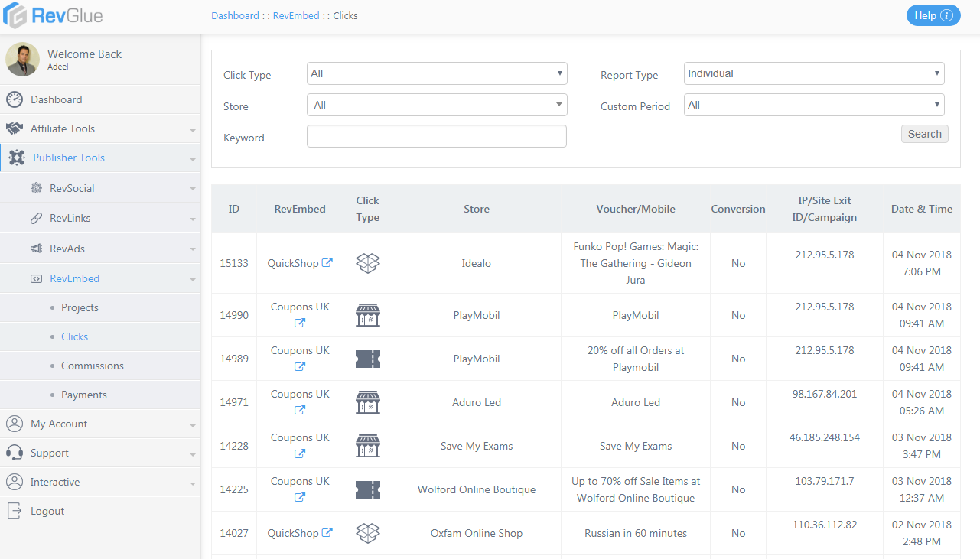Open the Report Type dropdown
Viewport: 980px width, 559px height.
pyautogui.click(x=814, y=73)
